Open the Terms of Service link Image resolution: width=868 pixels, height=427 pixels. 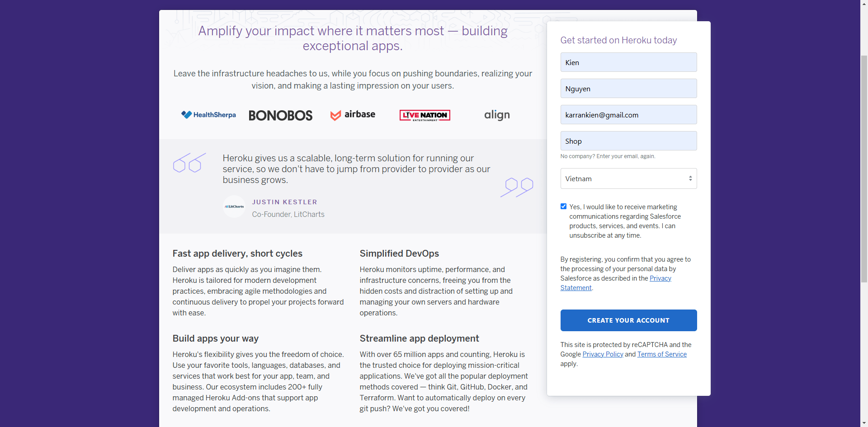pyautogui.click(x=662, y=354)
